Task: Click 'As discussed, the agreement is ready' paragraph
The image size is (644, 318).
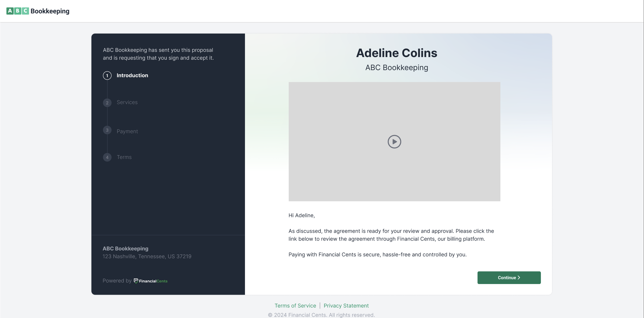Action: coord(391,235)
